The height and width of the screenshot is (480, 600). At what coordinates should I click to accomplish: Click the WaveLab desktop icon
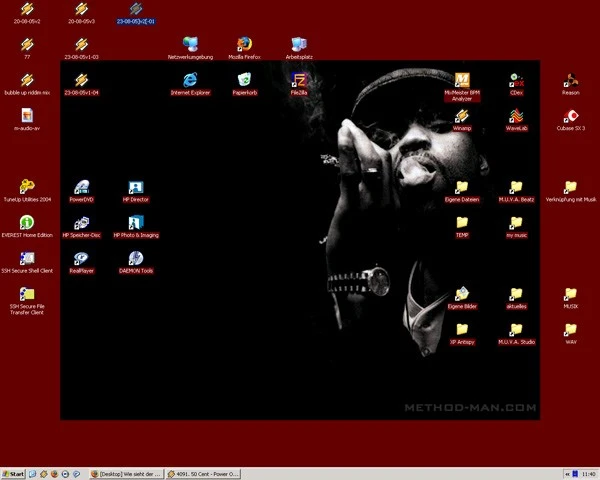(516, 117)
